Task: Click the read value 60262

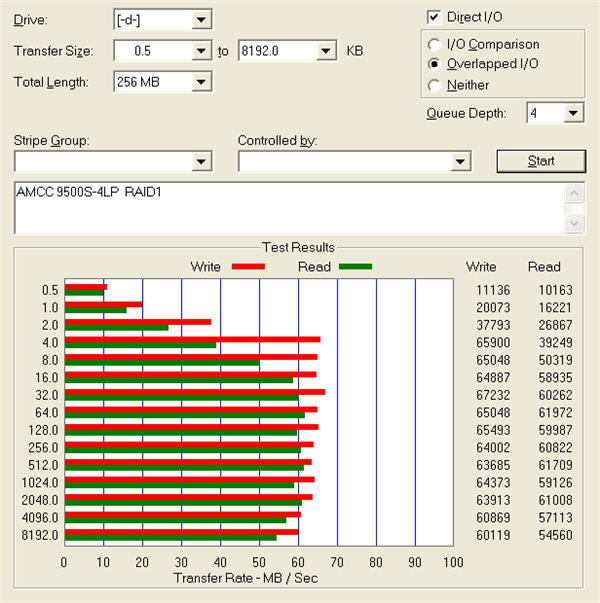Action: click(x=555, y=395)
